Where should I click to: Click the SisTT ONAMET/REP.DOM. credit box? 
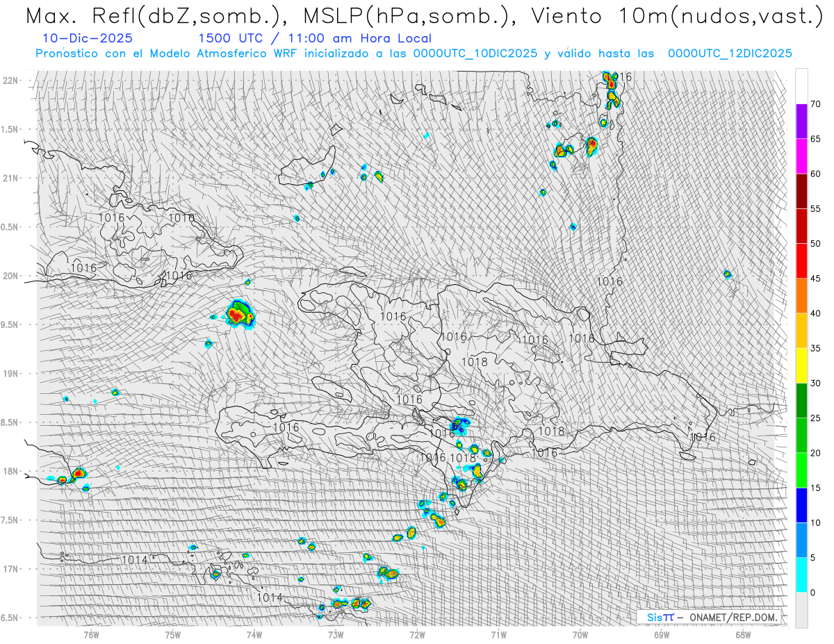tap(710, 617)
